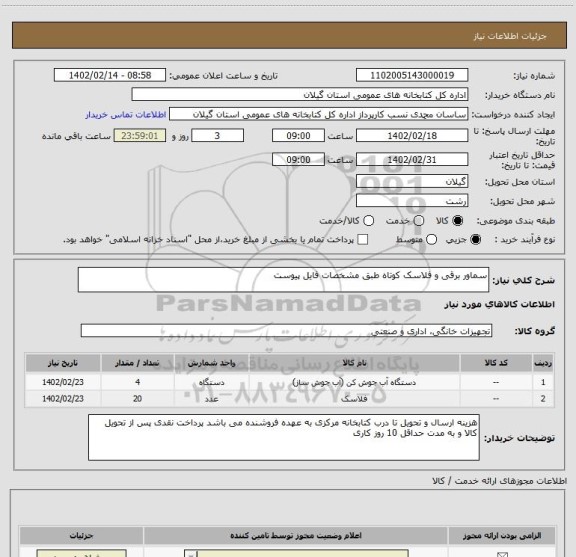Click the الزامی بودن ارائه مجوز column header
Image resolution: width=576 pixels, height=557 pixels.
point(502,536)
